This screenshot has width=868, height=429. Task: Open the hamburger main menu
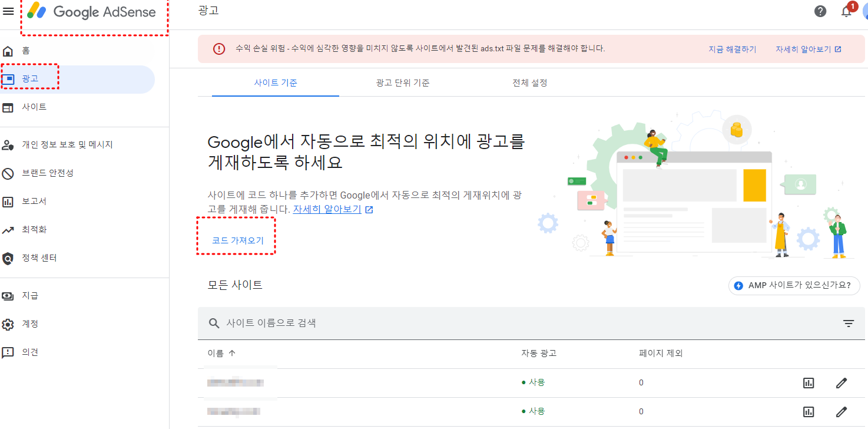click(8, 11)
